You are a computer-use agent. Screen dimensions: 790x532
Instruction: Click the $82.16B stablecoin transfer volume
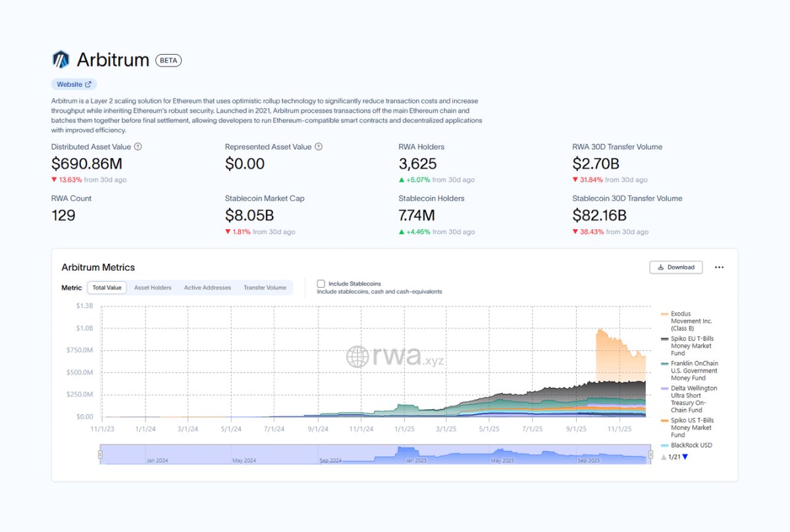pos(600,215)
